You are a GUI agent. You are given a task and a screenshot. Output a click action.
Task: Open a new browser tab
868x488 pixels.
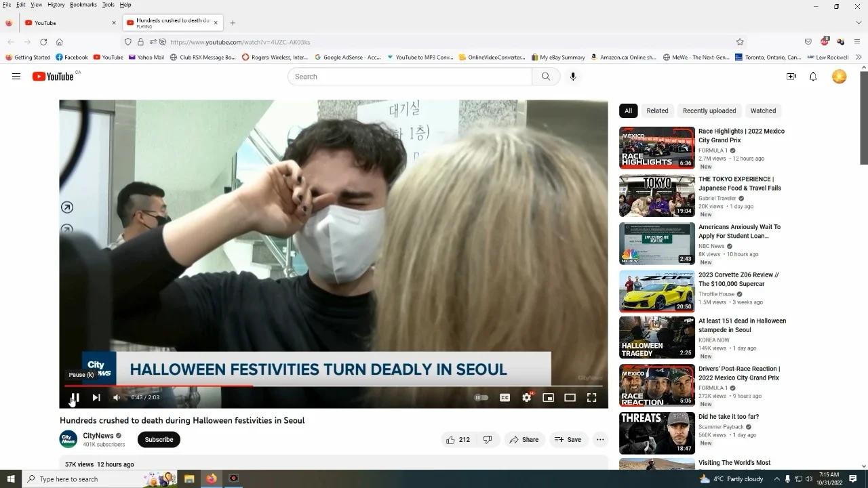233,23
